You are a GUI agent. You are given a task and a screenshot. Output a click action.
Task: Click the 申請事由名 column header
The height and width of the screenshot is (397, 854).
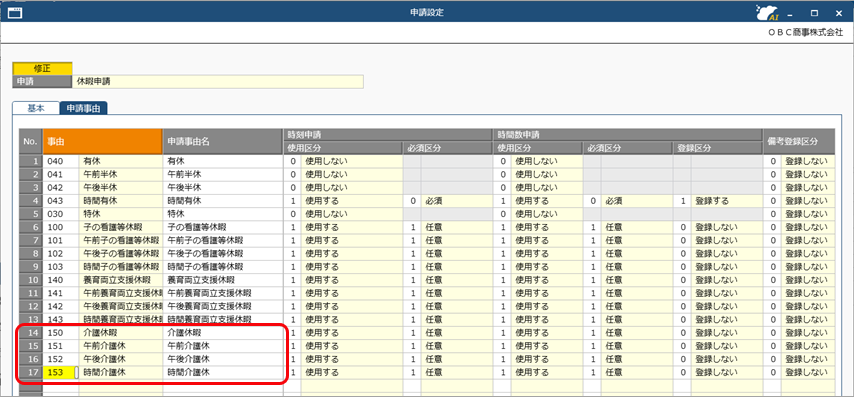tap(222, 141)
